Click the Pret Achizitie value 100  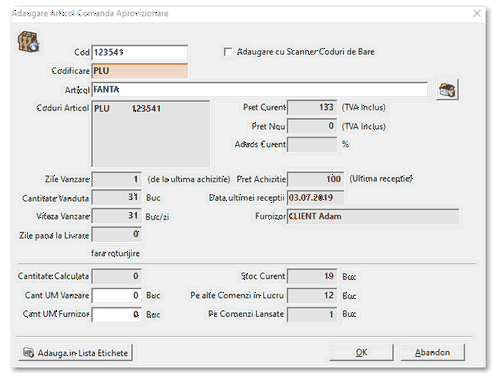pyautogui.click(x=315, y=179)
